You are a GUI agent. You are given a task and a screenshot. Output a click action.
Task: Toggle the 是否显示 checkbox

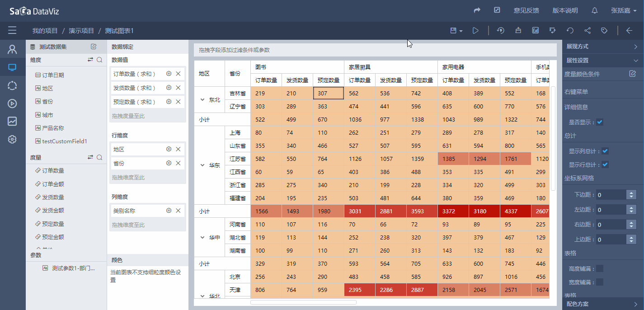[x=600, y=122]
